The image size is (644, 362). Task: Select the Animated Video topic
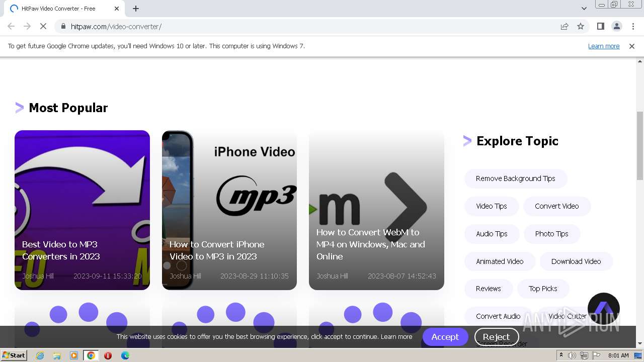click(x=500, y=261)
